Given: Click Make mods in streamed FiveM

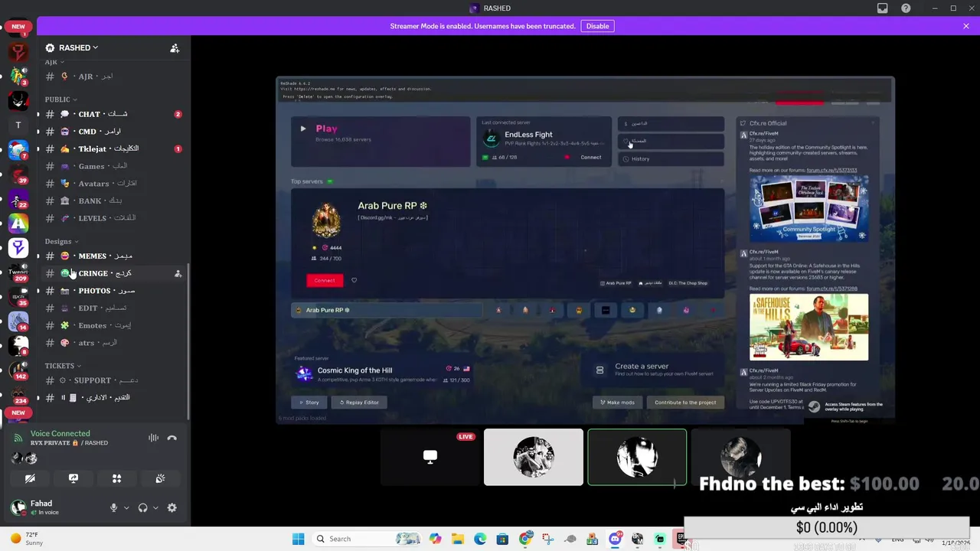Looking at the screenshot, I should [617, 402].
